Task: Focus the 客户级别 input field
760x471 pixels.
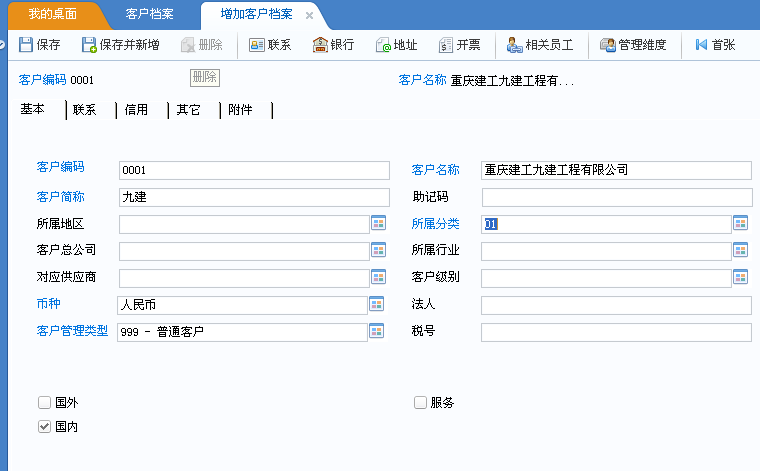Action: (x=606, y=278)
